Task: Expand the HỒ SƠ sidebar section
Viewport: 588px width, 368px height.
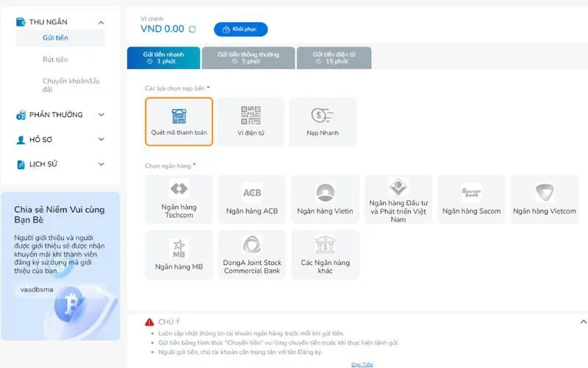Action: point(101,139)
